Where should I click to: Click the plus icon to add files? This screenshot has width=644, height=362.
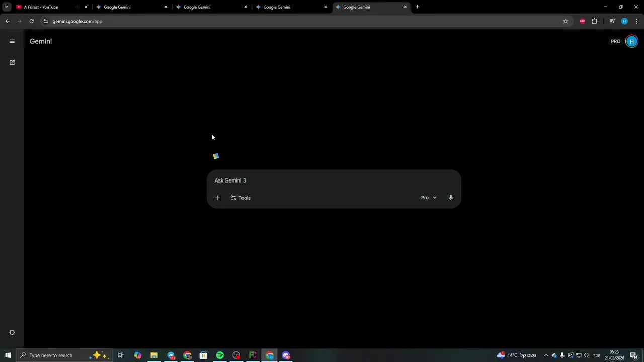[x=217, y=198]
